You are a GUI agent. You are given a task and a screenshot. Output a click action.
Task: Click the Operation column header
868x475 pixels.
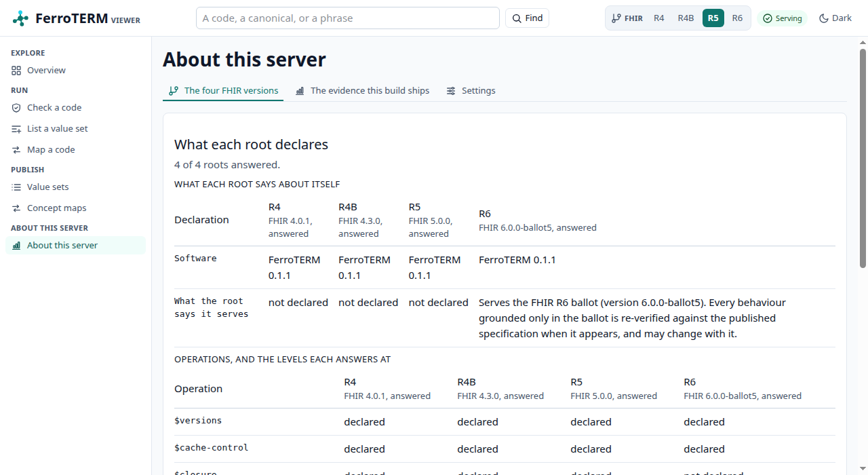[x=198, y=389]
